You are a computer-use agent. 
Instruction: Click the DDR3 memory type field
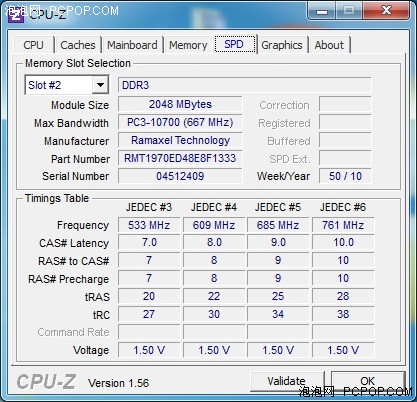tap(245, 85)
